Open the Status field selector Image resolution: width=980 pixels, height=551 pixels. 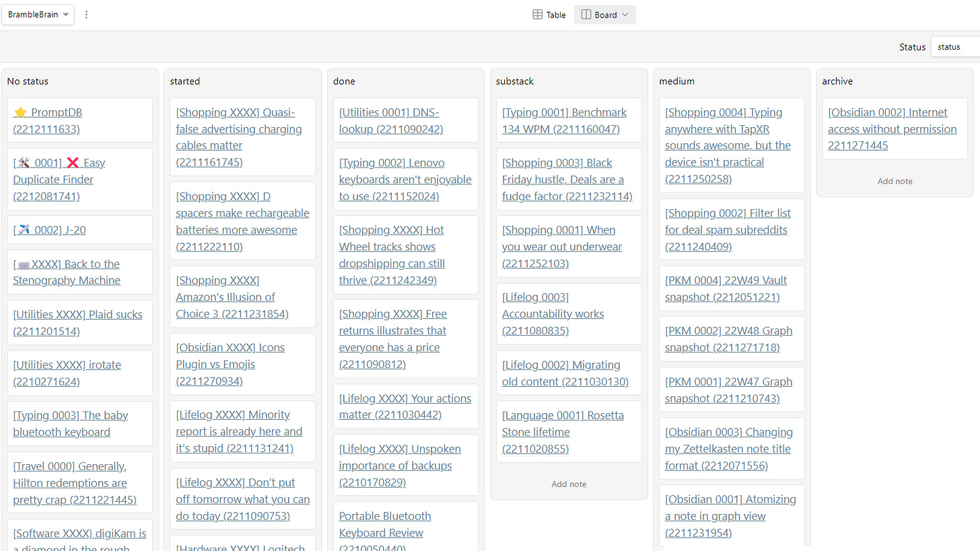click(955, 47)
